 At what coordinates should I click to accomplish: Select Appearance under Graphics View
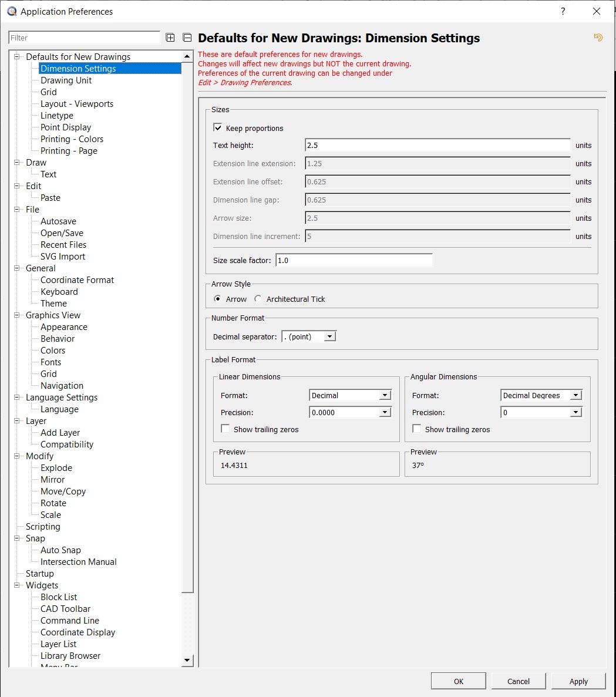pyautogui.click(x=64, y=327)
